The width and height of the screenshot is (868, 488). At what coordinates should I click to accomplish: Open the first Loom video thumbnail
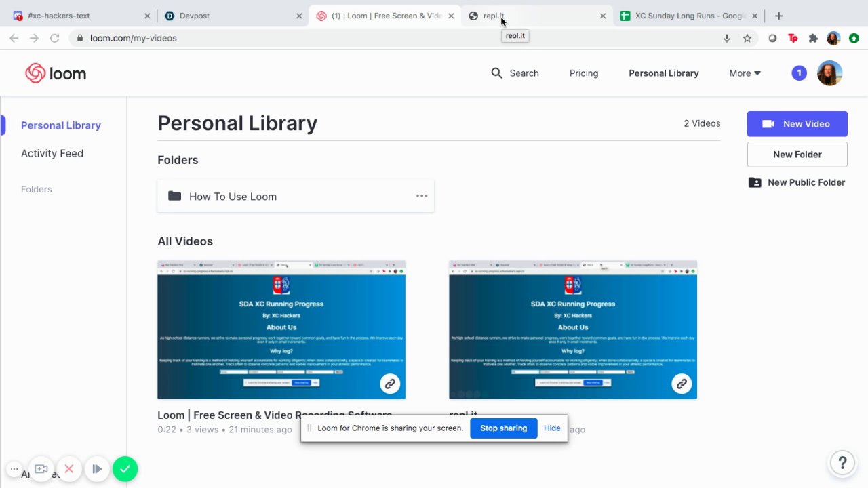(281, 330)
